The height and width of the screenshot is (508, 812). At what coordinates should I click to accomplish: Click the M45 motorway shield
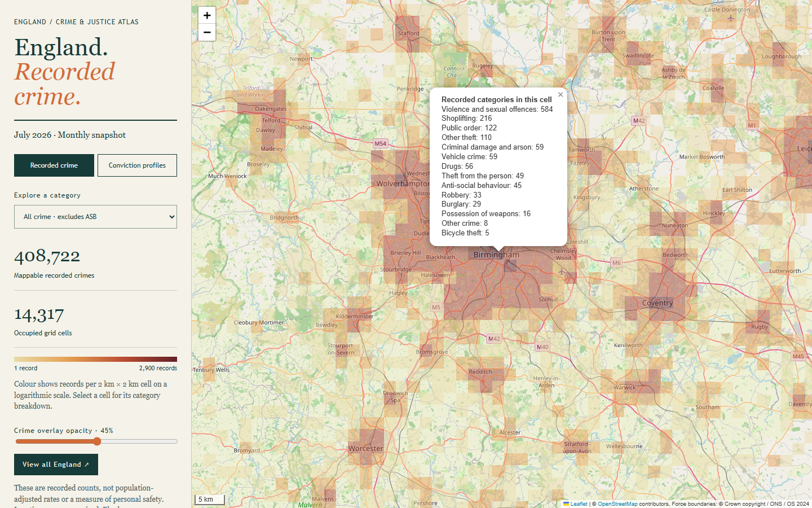[x=798, y=356]
